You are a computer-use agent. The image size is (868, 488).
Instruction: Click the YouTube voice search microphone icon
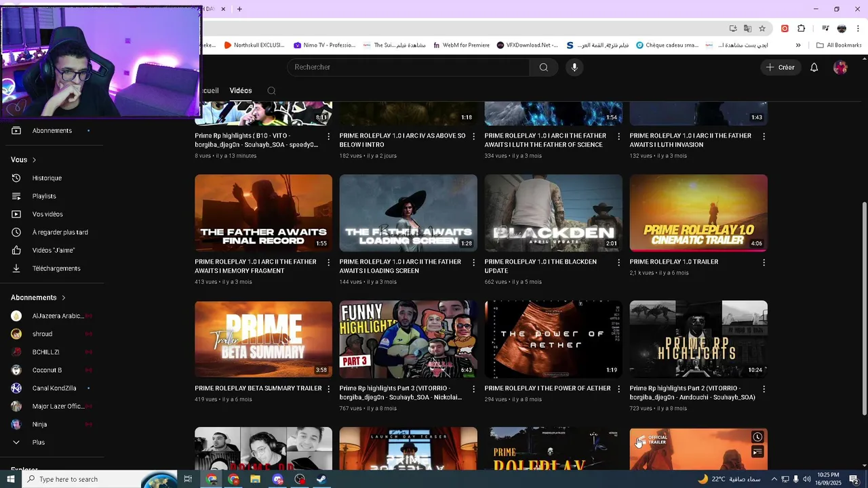pos(574,67)
